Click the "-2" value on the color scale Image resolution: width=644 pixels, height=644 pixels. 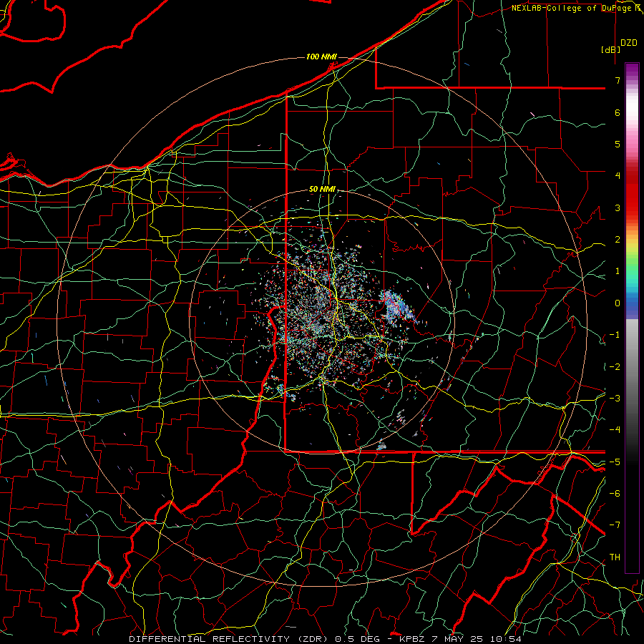[x=615, y=367]
